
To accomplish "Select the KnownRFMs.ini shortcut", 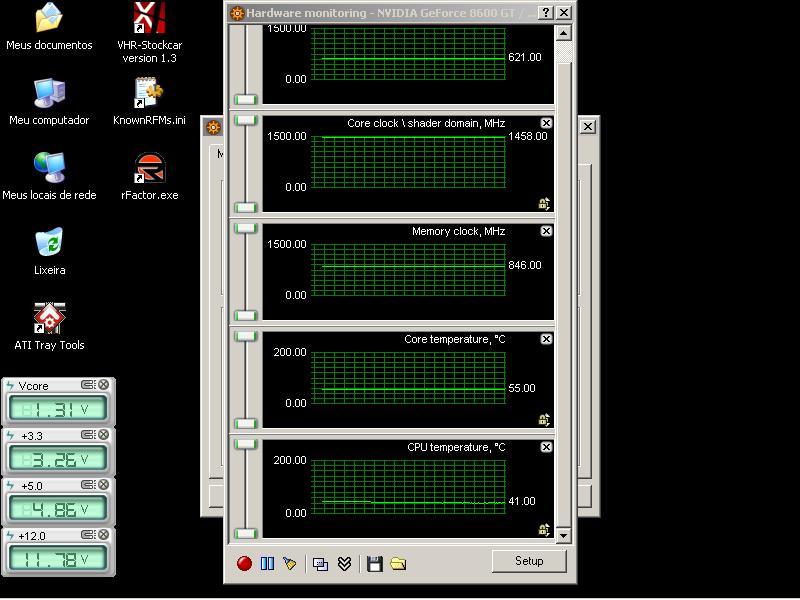I will [x=149, y=102].
